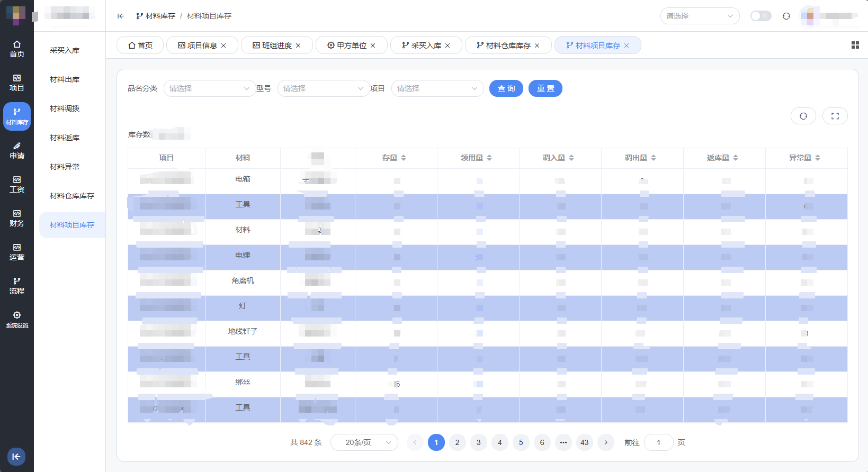Go to page 6
The height and width of the screenshot is (472, 868).
tap(542, 442)
